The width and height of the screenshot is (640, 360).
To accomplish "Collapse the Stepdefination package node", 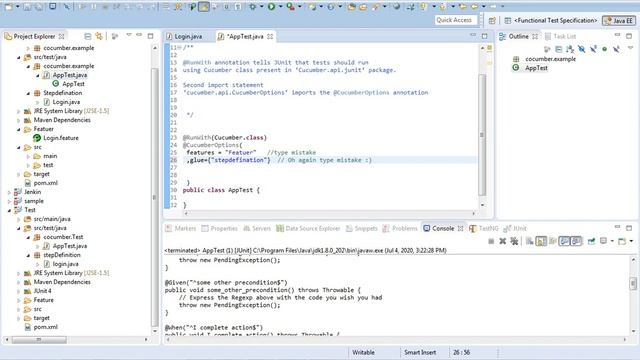I will click(29, 93).
